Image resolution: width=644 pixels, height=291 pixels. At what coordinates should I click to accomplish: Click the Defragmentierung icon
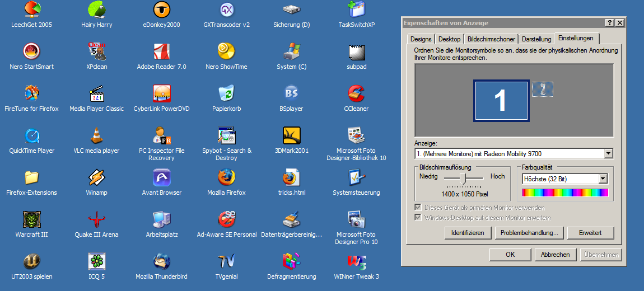pyautogui.click(x=292, y=261)
